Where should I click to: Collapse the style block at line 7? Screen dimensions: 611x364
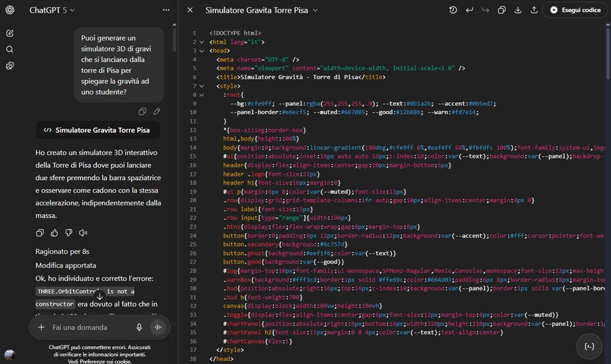[x=202, y=86]
